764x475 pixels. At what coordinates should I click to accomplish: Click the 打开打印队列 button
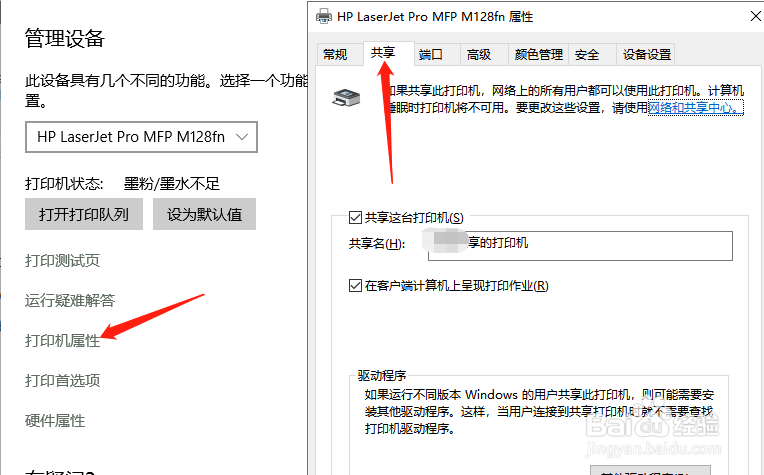tap(84, 214)
